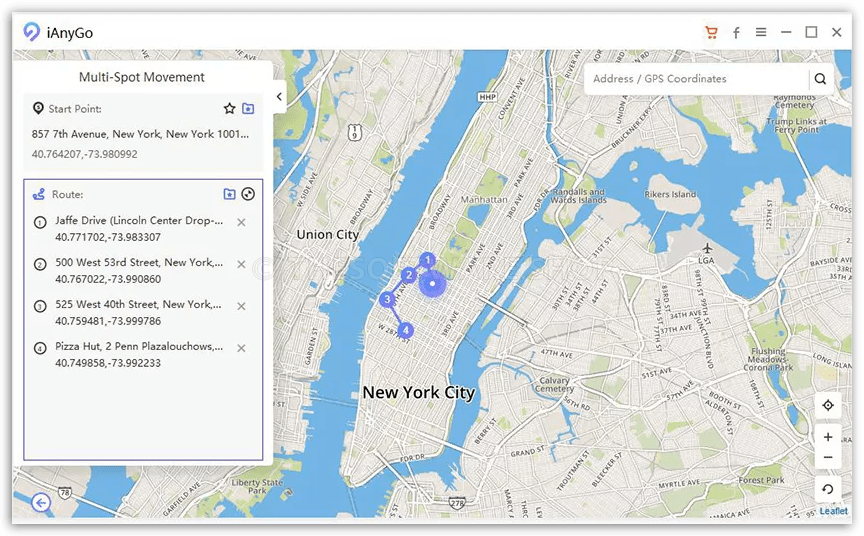Click coordinates 40.764207,-73.980992

point(84,154)
